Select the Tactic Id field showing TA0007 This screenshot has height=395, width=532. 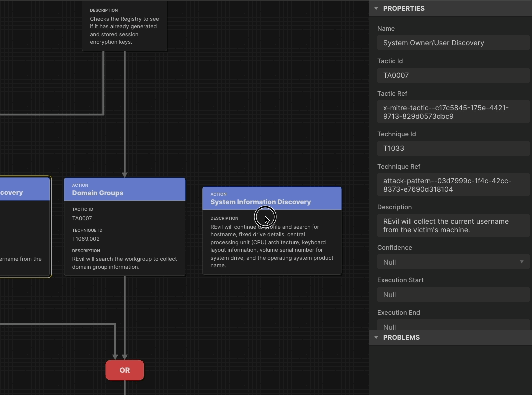[453, 75]
